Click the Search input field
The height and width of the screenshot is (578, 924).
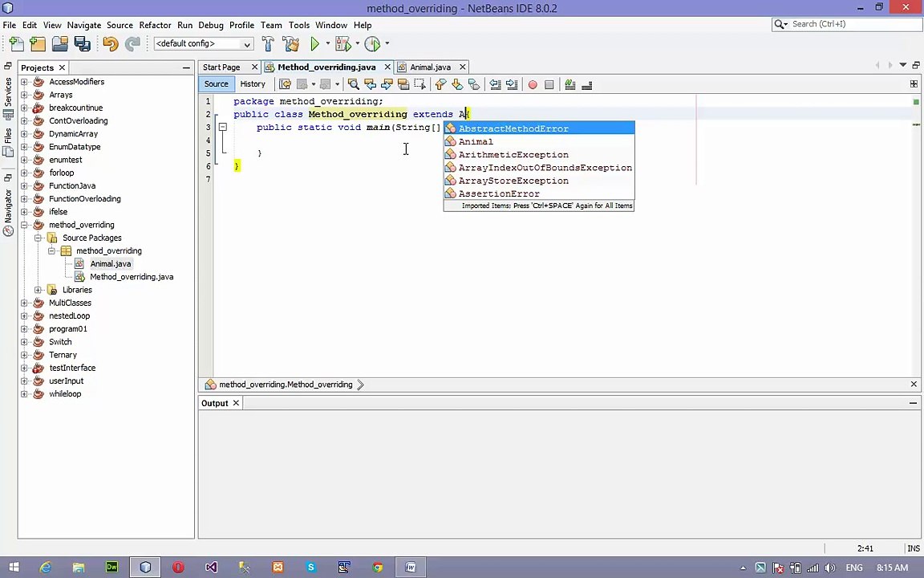click(854, 24)
